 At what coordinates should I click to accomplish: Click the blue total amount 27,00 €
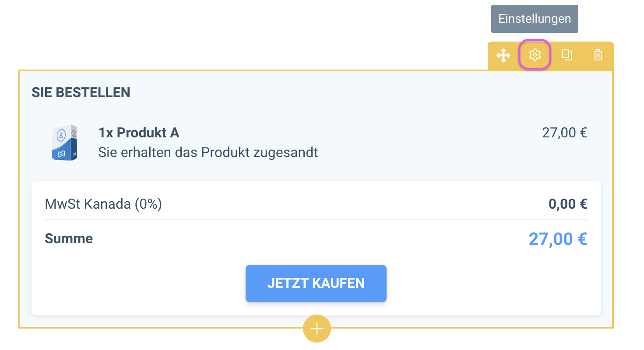pos(557,239)
